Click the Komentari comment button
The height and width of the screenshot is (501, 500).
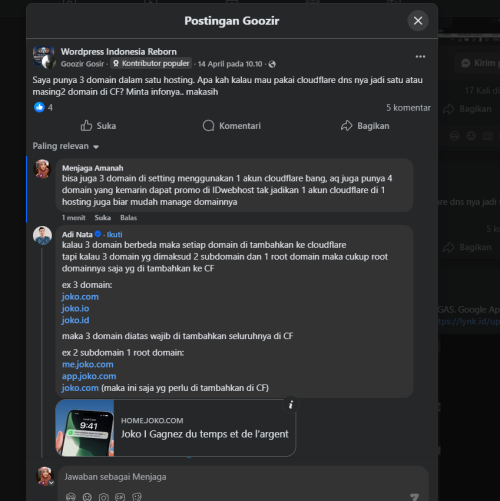232,126
